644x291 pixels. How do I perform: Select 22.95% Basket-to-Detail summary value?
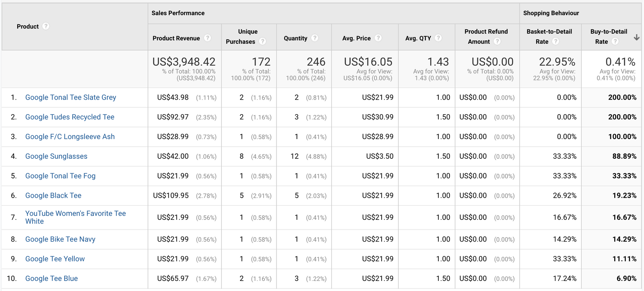point(557,62)
